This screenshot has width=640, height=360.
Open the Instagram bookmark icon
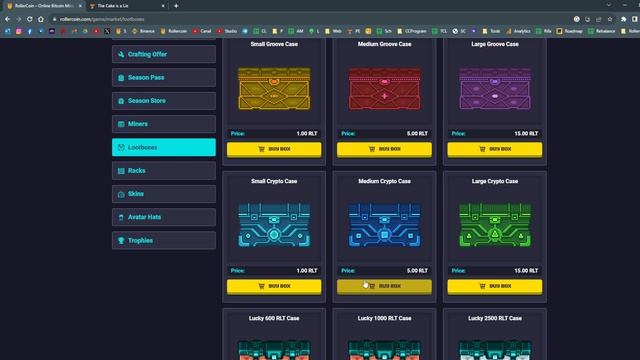point(18,31)
